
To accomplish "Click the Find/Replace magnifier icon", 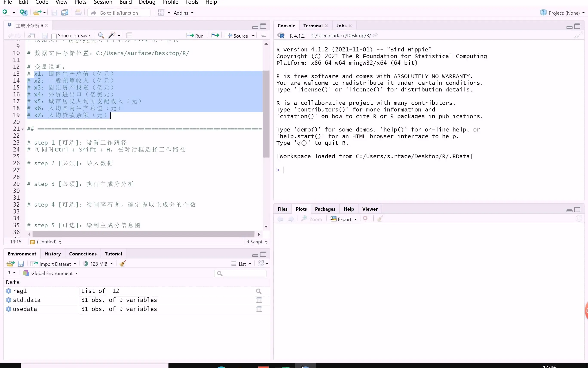I will pos(101,36).
